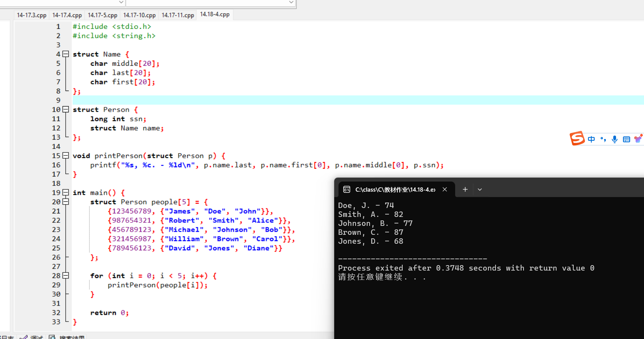Click the Sogou voice input microphone

(x=614, y=139)
